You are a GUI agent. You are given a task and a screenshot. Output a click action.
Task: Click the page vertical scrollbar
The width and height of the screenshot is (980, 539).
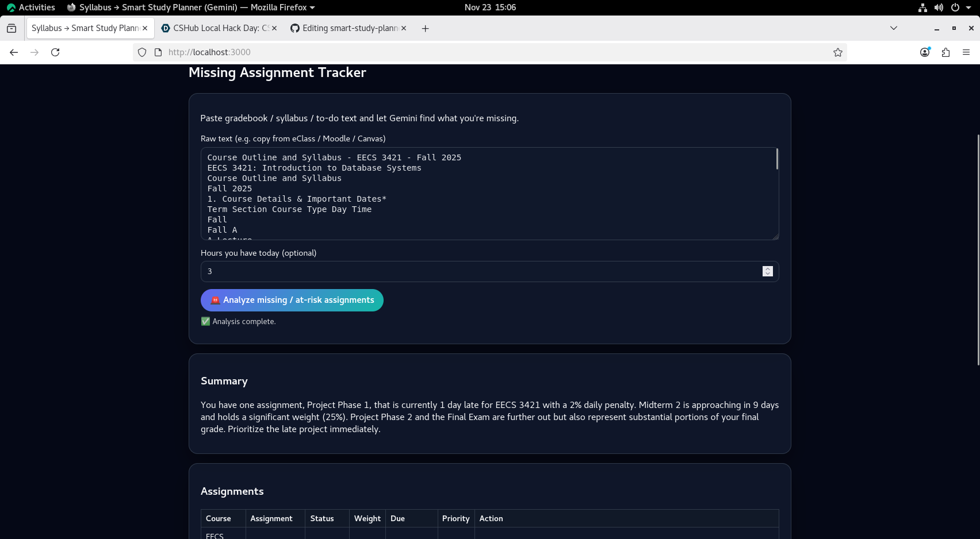coord(978,250)
